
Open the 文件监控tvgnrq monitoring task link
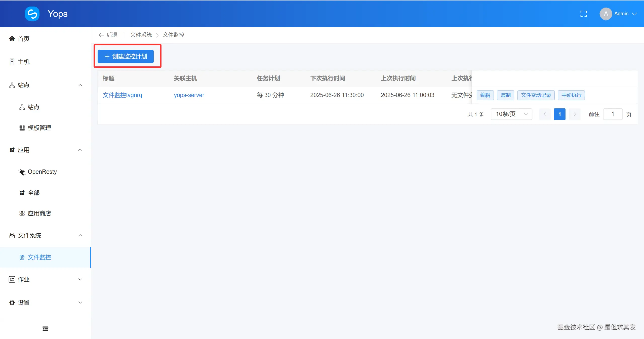tap(122, 95)
